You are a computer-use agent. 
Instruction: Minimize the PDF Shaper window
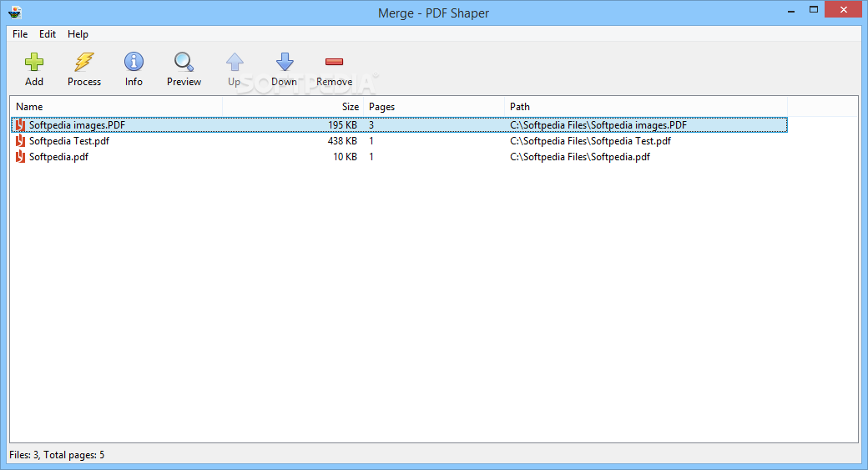(791, 10)
